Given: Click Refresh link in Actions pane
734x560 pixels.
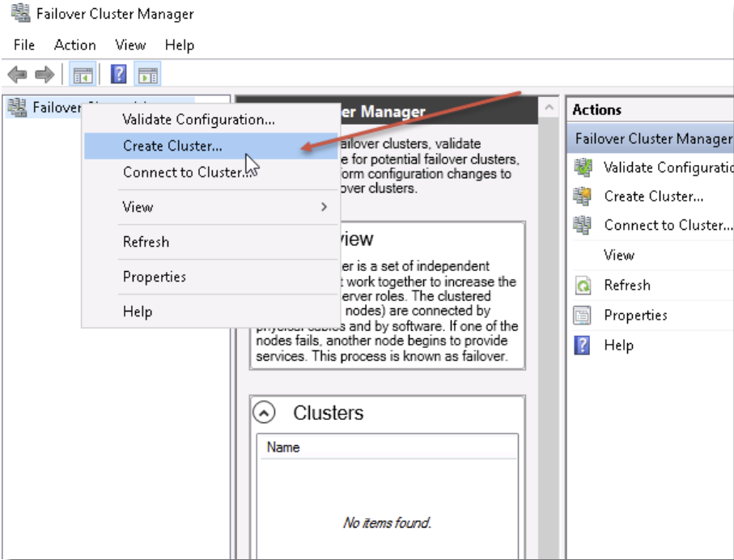Looking at the screenshot, I should (x=627, y=285).
